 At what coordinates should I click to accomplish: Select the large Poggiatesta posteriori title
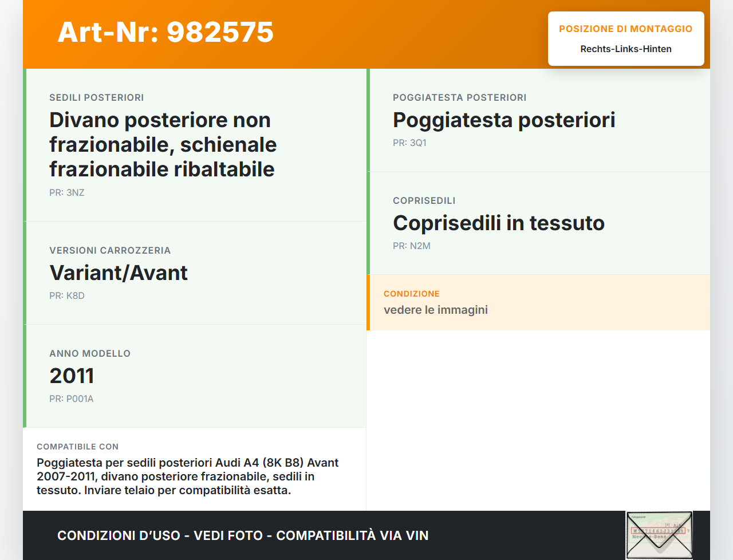(x=504, y=120)
